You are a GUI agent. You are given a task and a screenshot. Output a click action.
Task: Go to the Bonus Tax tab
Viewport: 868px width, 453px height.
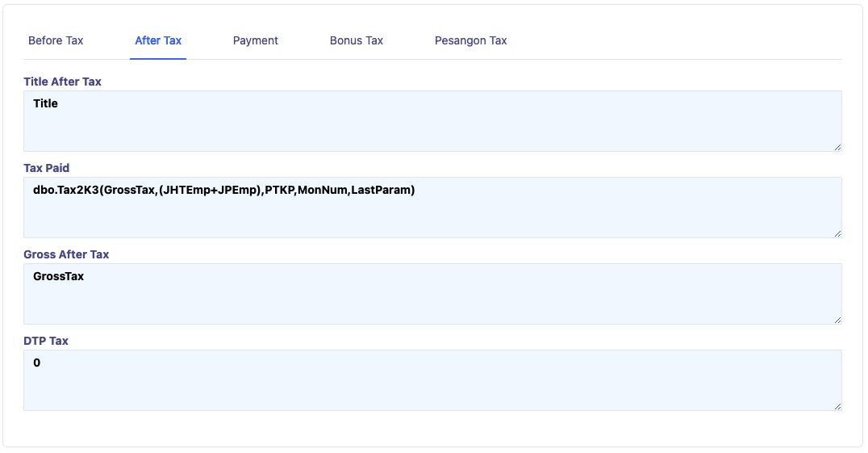(x=357, y=40)
